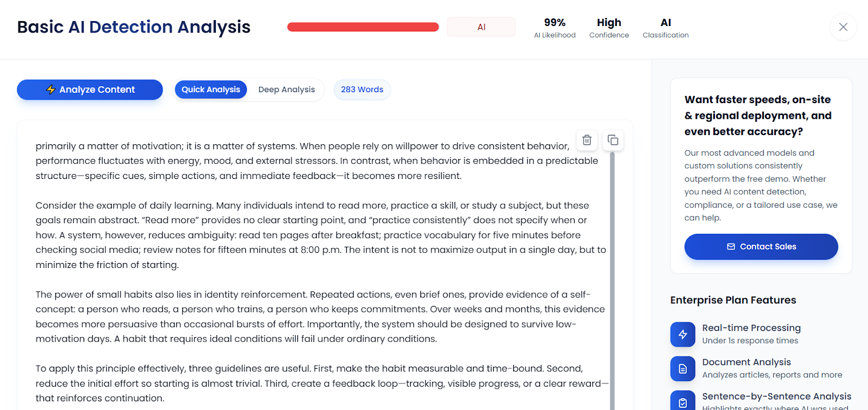Click the Real-time Processing lightning icon
868x410 pixels.
pyautogui.click(x=682, y=335)
